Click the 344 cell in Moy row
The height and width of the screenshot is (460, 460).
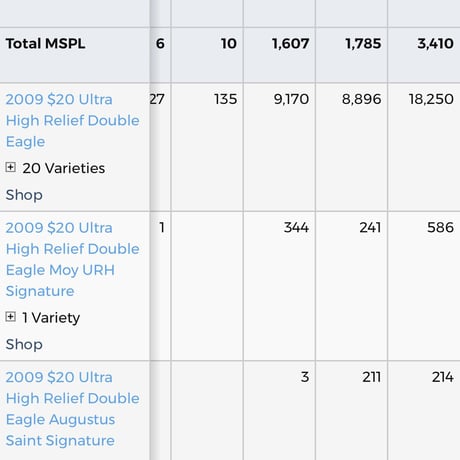(x=296, y=227)
